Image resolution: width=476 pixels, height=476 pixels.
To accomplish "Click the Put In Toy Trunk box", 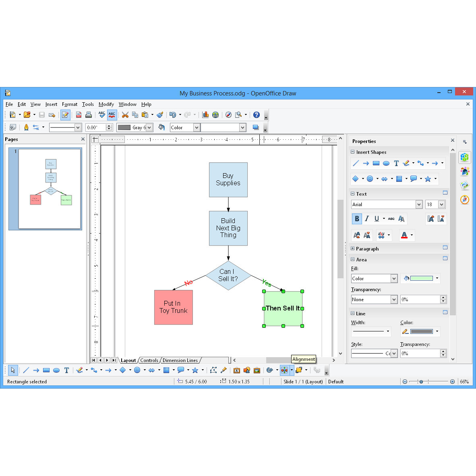I will (x=174, y=307).
